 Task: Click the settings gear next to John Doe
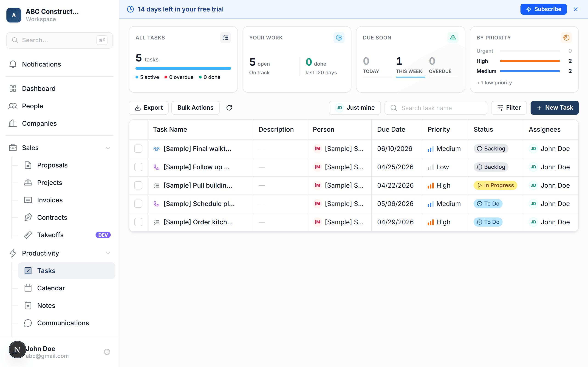point(107,352)
